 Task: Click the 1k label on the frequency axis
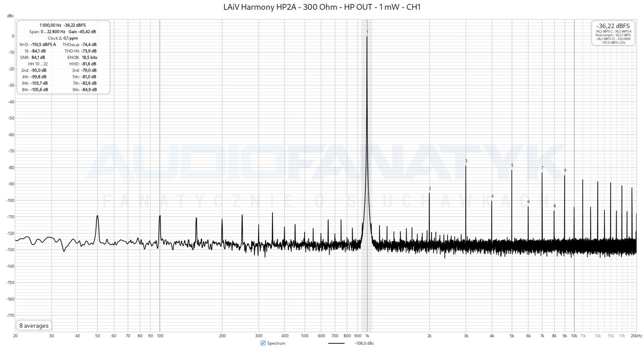pos(367,336)
